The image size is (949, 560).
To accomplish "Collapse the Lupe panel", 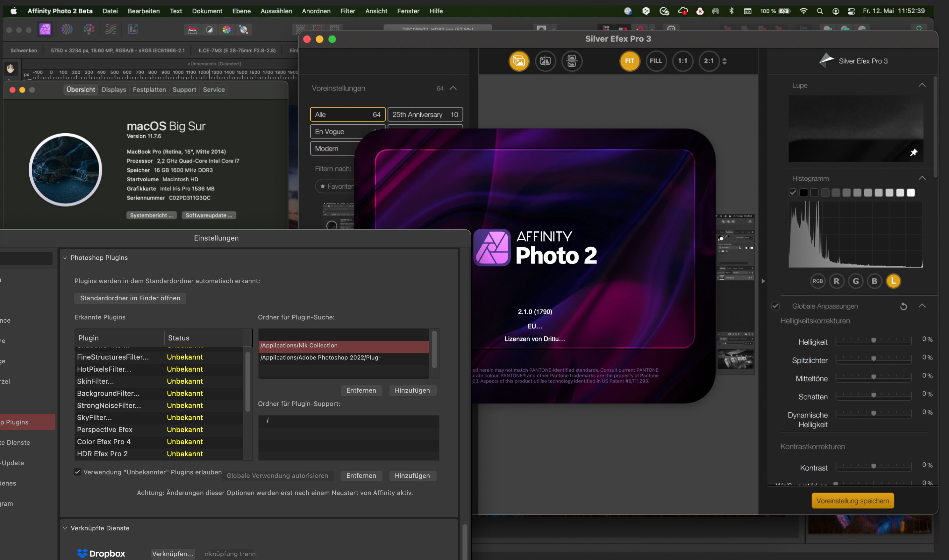I will coord(922,85).
